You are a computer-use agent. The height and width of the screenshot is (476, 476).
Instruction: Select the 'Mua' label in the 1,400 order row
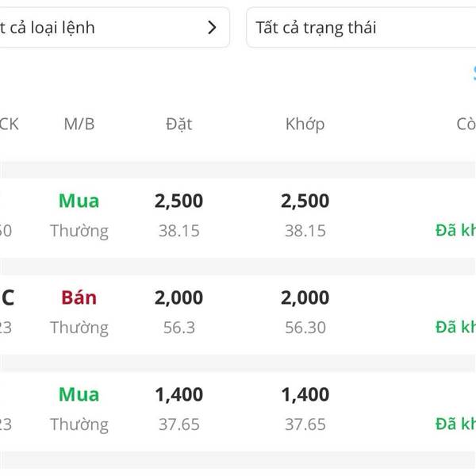pyautogui.click(x=79, y=394)
